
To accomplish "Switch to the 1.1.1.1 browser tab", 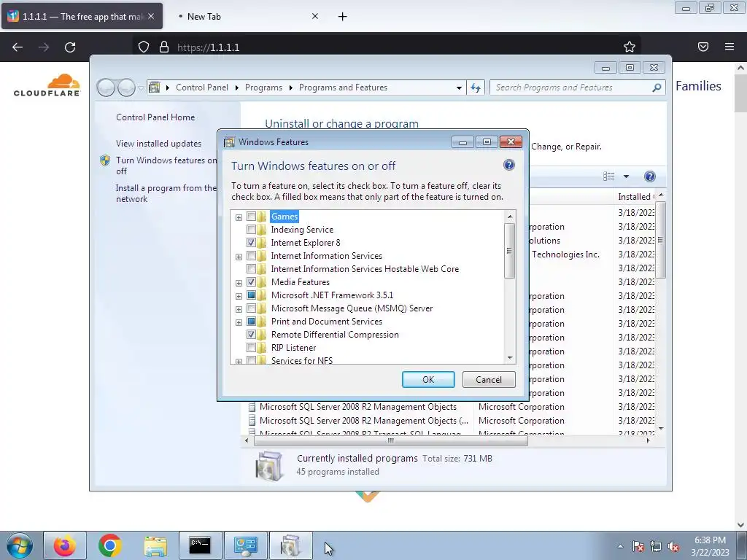I will (82, 16).
